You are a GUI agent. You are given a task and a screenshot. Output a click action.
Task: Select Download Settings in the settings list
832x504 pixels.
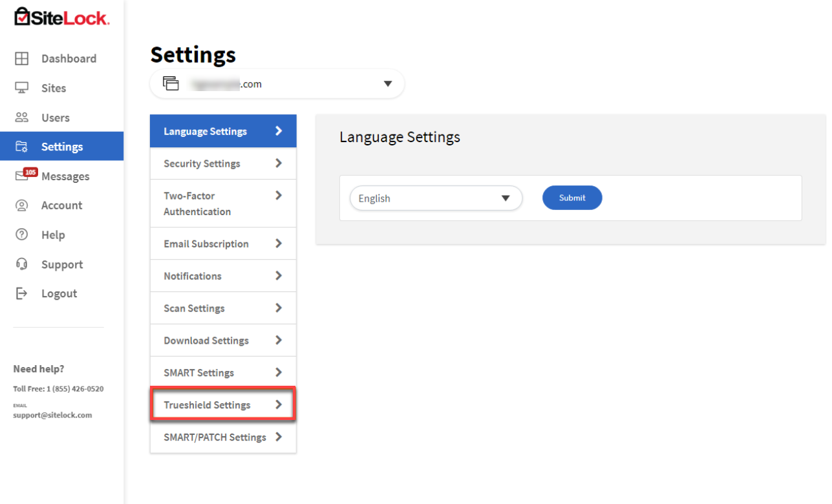click(x=222, y=341)
